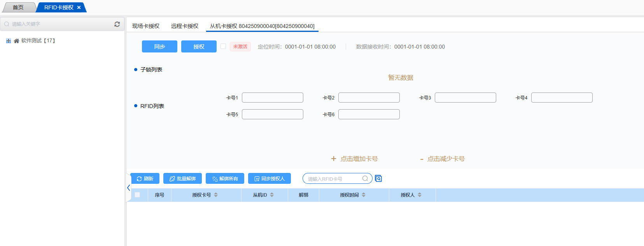Sort by 授权卡号 column
The image size is (644, 246).
coord(216,195)
